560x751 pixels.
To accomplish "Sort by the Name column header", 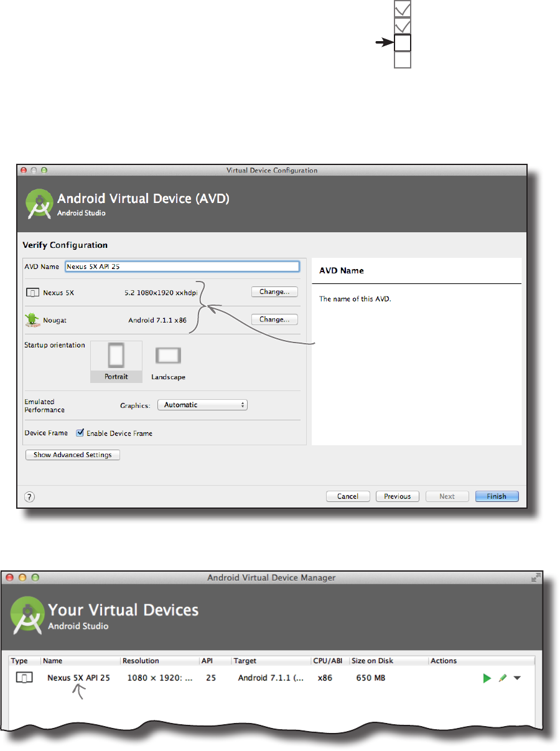I will [x=53, y=661].
